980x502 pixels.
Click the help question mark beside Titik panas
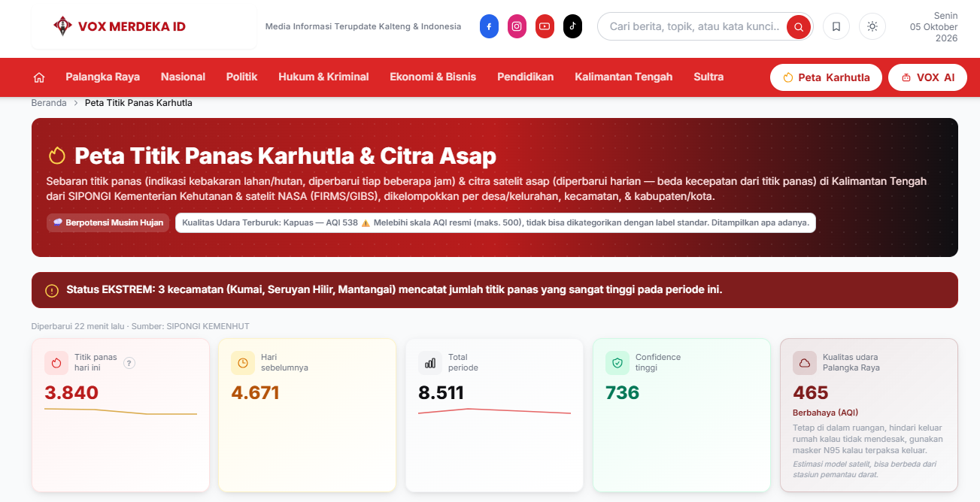click(129, 363)
